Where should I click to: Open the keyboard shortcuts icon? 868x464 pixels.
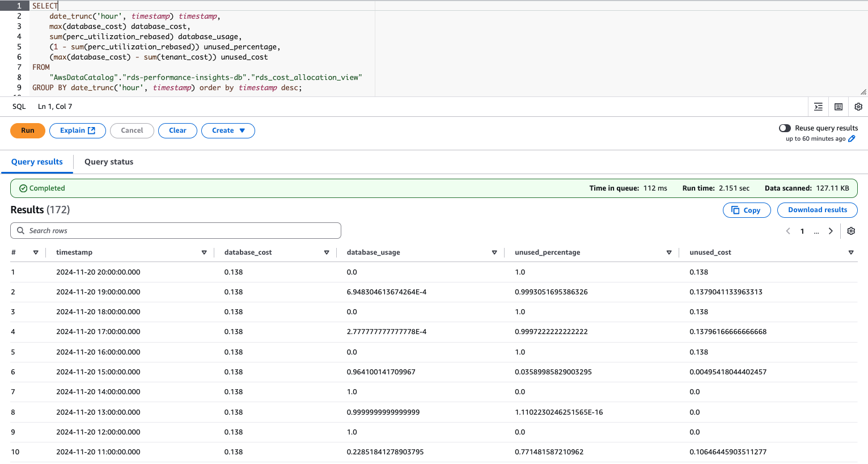point(838,107)
